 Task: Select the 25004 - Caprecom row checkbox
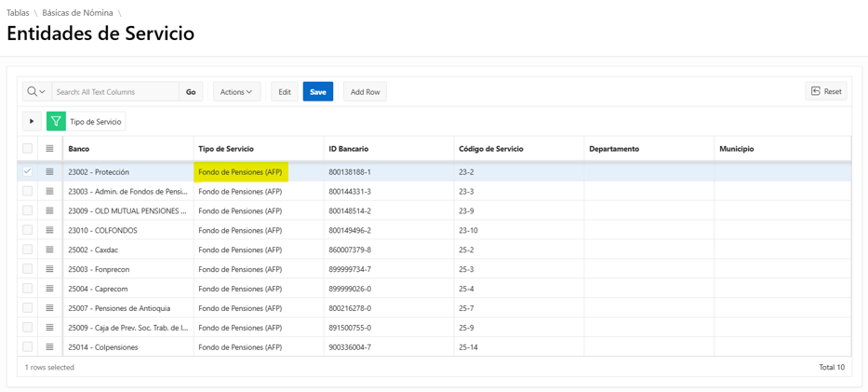point(27,288)
